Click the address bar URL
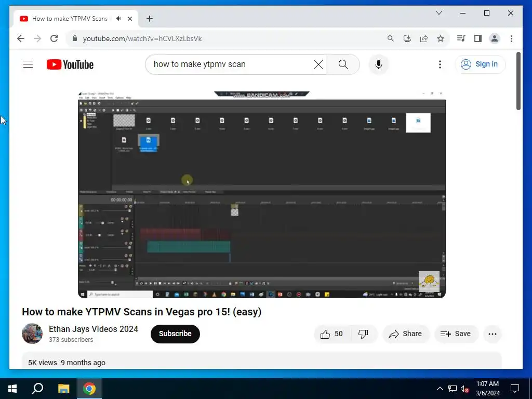This screenshot has height=399, width=532. pyautogui.click(x=142, y=38)
